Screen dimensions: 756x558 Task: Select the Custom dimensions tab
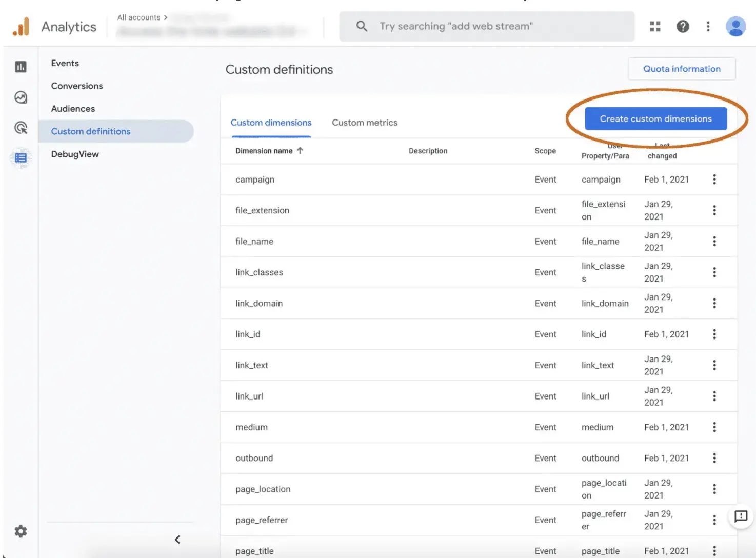271,123
